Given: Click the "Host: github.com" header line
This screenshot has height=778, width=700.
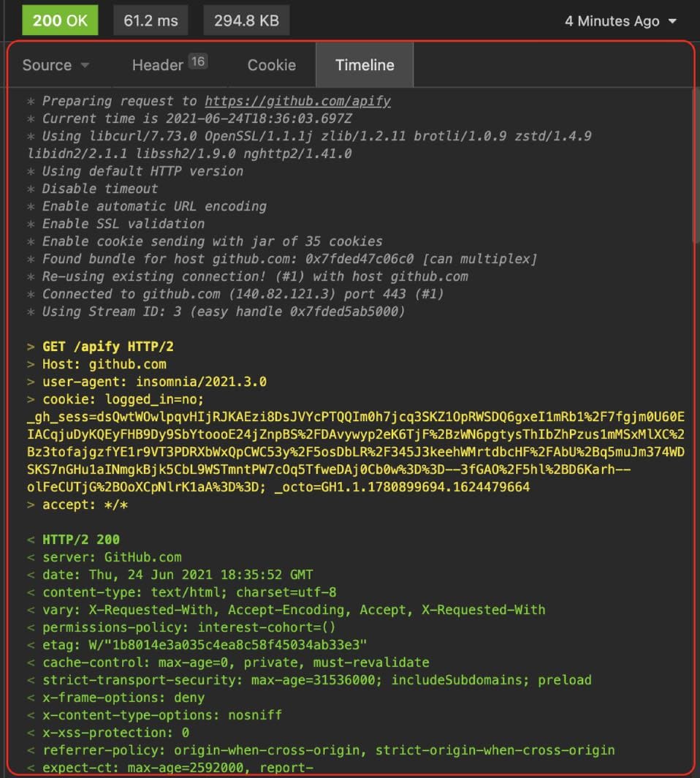Looking at the screenshot, I should point(104,364).
